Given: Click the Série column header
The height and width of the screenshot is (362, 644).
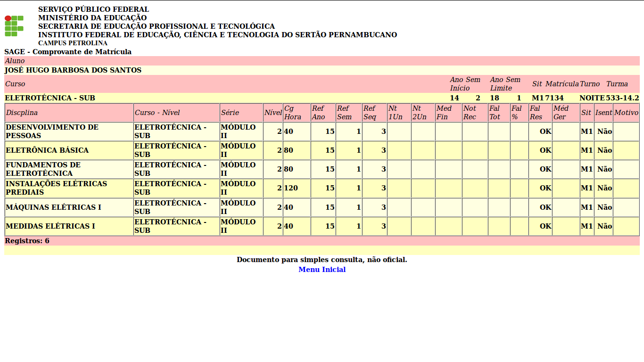Looking at the screenshot, I should [x=241, y=113].
